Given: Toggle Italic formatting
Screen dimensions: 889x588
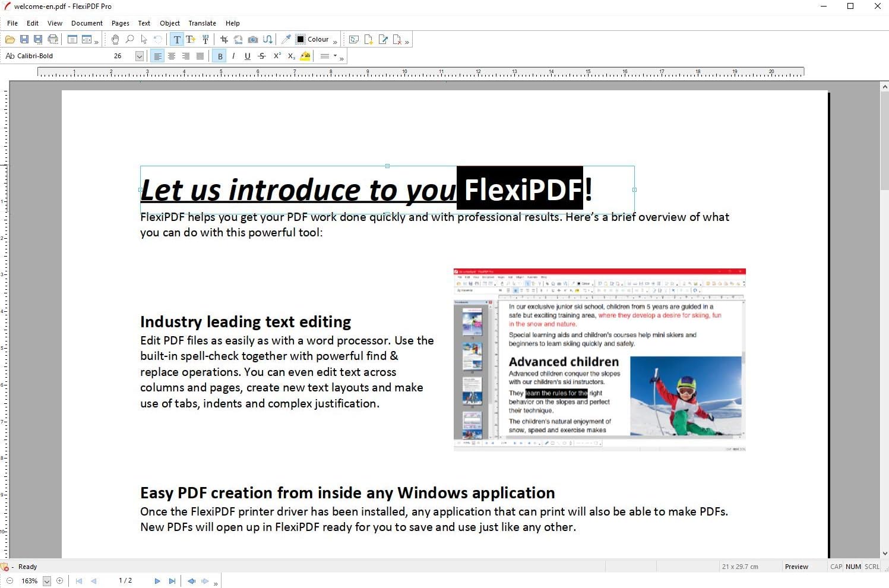Looking at the screenshot, I should point(233,56).
